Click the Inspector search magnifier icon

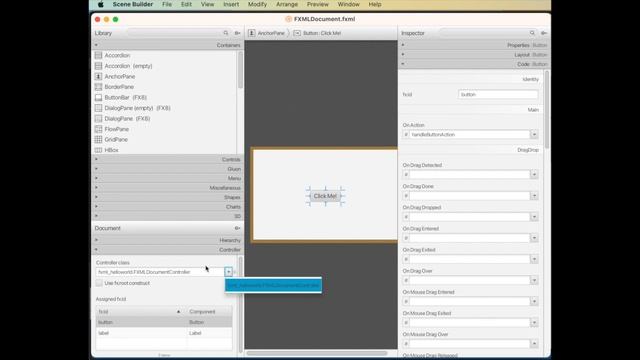point(532,33)
